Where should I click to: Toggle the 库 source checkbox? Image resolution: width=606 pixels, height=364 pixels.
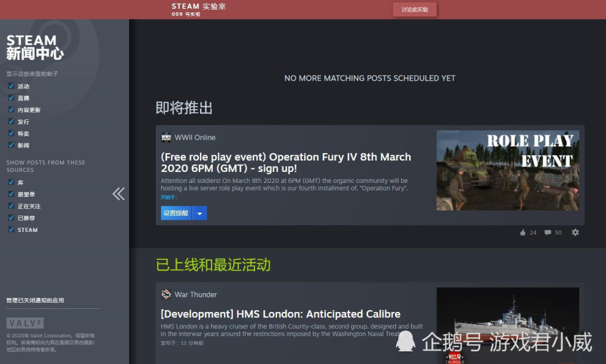(11, 182)
